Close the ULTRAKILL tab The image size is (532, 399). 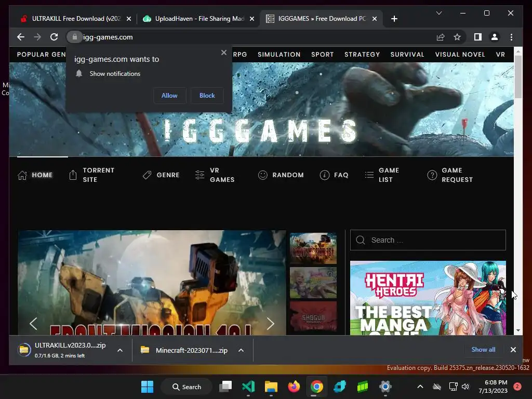[x=129, y=19]
